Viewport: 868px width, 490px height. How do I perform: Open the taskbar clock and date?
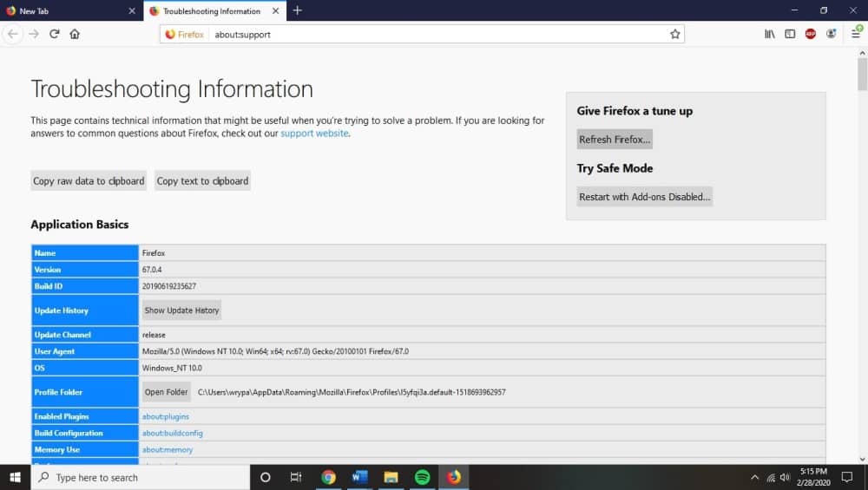click(x=813, y=477)
